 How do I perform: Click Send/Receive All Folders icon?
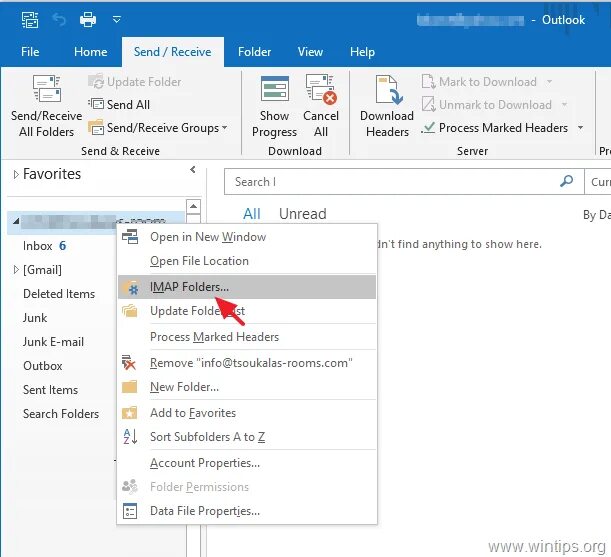click(46, 89)
